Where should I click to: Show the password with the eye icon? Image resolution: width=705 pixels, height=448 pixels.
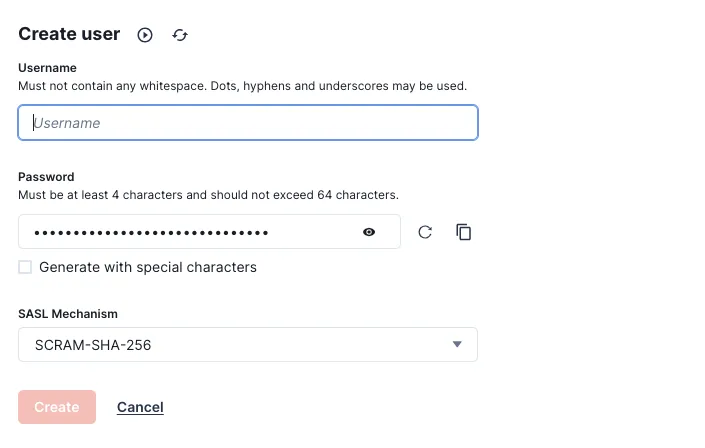click(369, 232)
